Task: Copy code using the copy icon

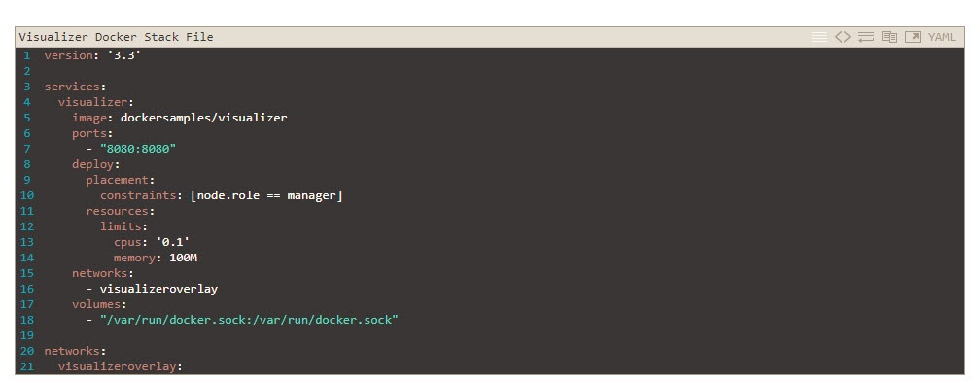Action: click(x=890, y=37)
